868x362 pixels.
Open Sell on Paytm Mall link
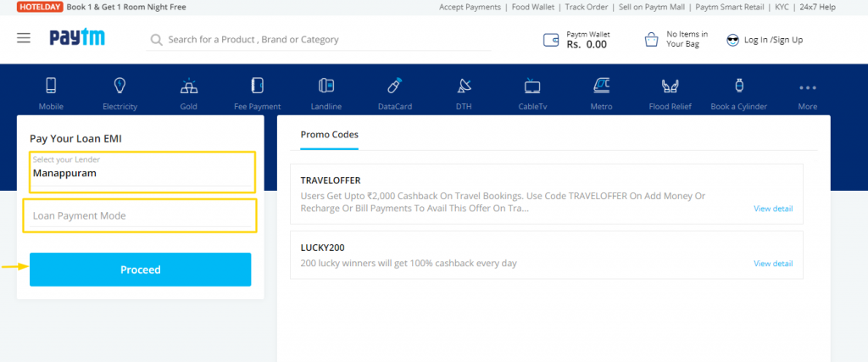point(652,7)
